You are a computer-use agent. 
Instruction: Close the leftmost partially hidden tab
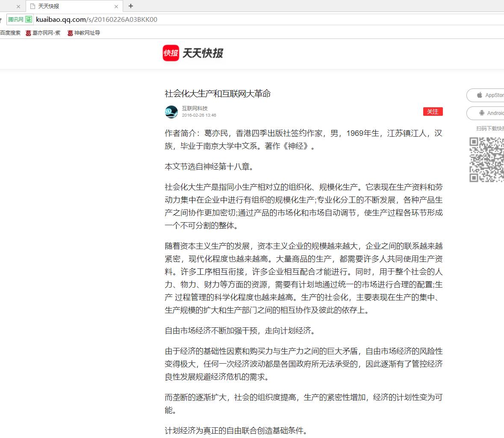18,6
